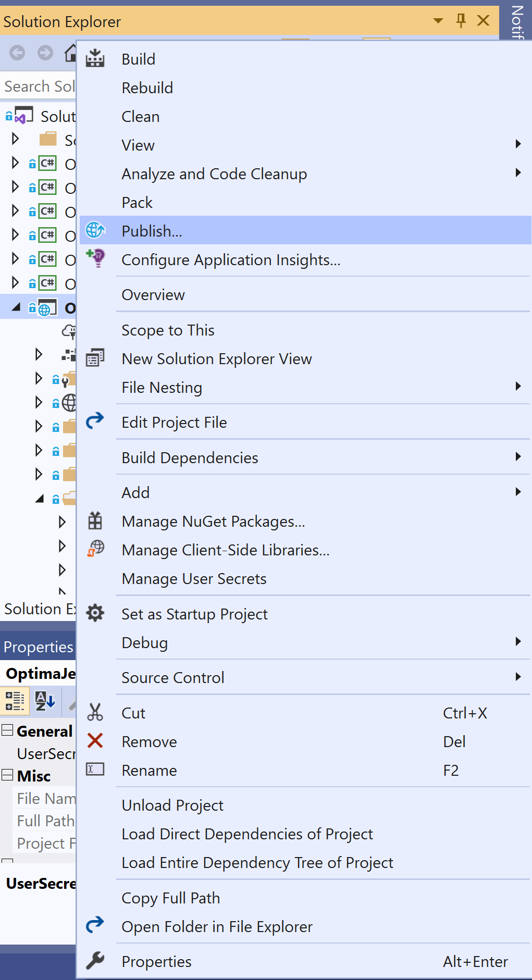This screenshot has width=532, height=980.
Task: Click the Alphabetical sort icon in Properties
Action: pyautogui.click(x=44, y=701)
